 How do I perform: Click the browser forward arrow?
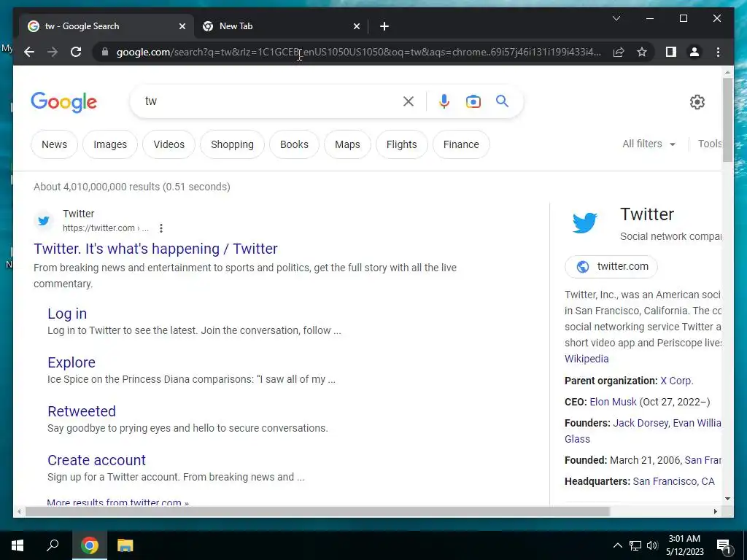click(x=53, y=52)
